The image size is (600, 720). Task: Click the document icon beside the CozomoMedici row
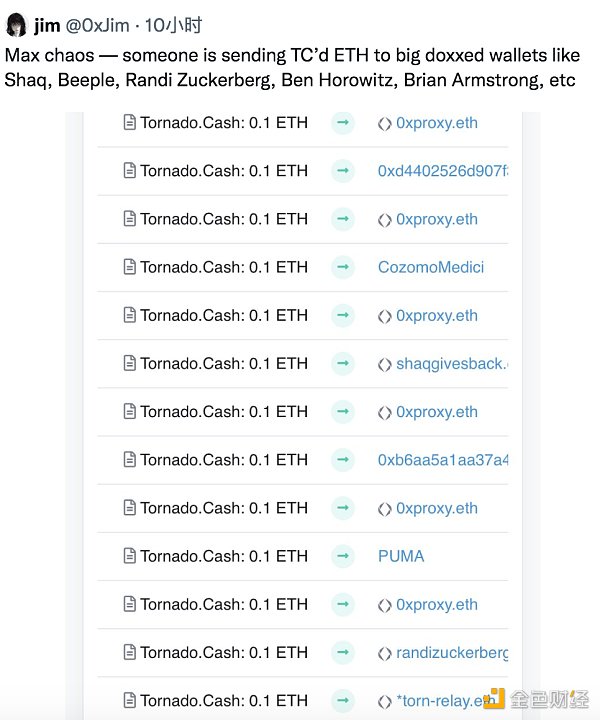(129, 267)
